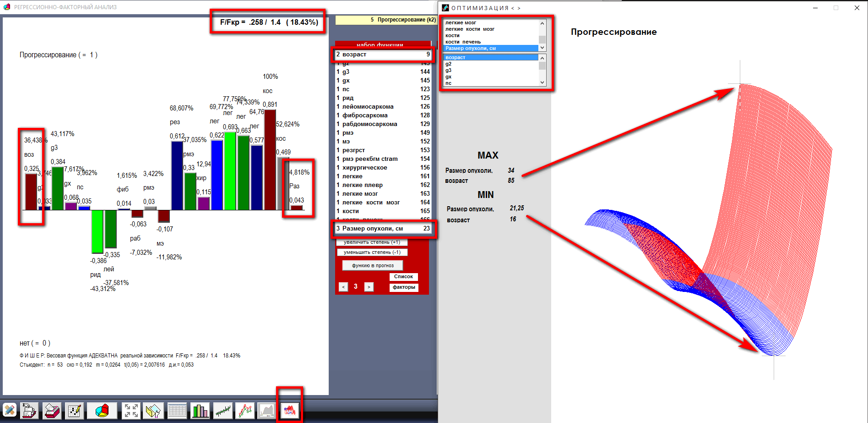Image resolution: width=868 pixels, height=423 pixels.
Task: Switch to the 'Список' tab
Action: click(x=403, y=276)
